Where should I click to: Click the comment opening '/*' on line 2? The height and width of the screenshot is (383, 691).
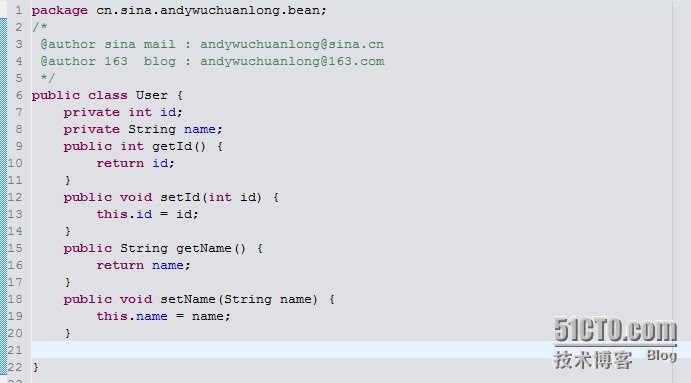tap(40, 27)
